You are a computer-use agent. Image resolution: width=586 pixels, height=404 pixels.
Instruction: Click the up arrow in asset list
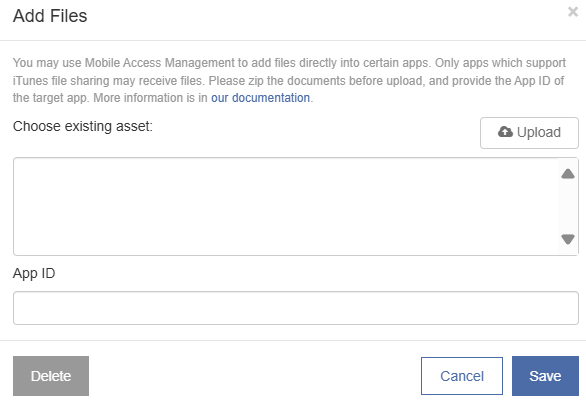coord(568,174)
